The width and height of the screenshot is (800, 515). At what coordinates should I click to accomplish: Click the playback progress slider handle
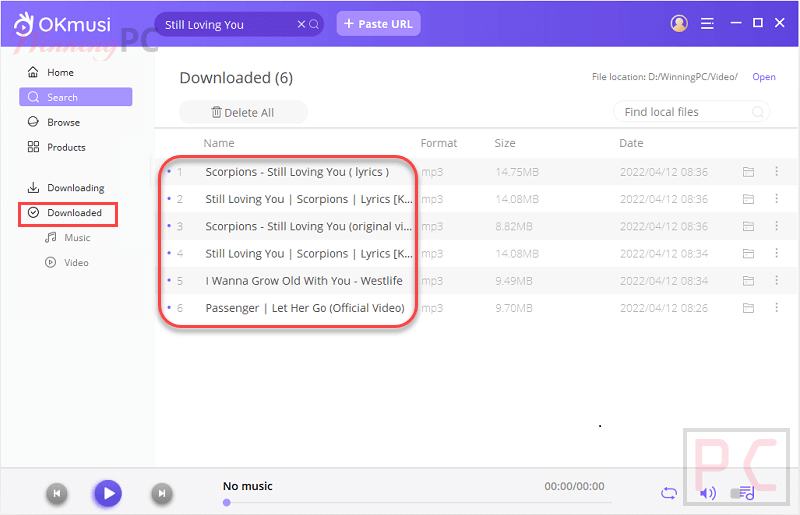click(227, 503)
